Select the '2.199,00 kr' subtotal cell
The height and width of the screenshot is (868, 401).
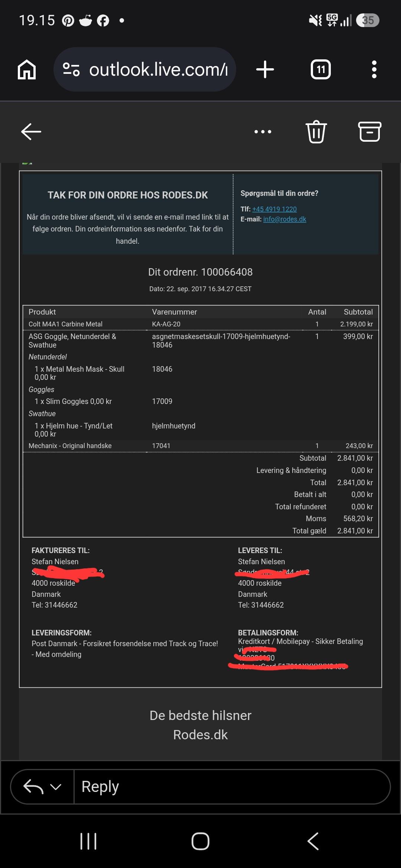[356, 324]
